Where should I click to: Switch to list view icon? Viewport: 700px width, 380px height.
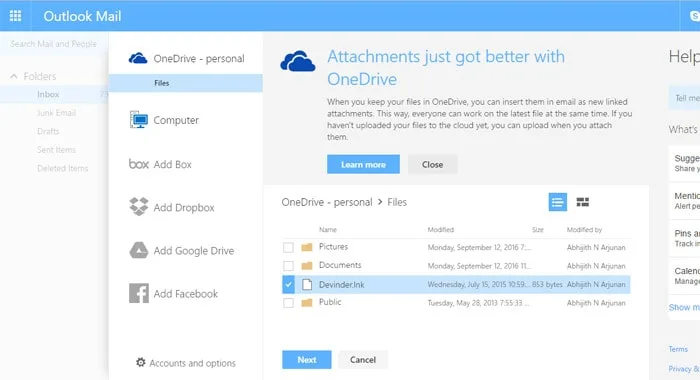(x=558, y=202)
